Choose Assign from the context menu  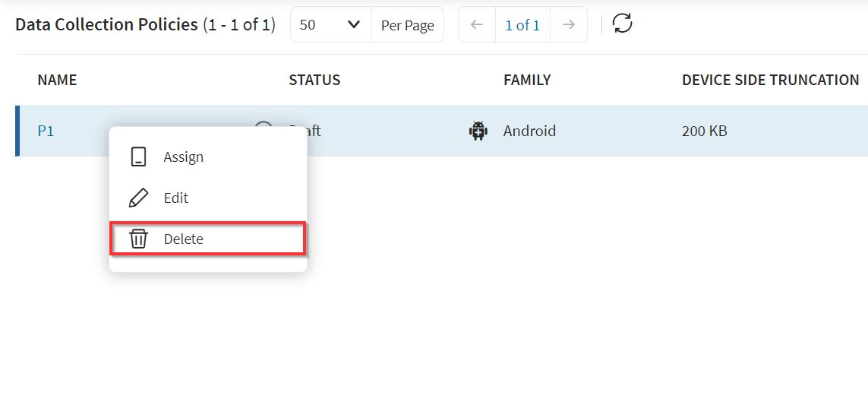click(x=183, y=157)
